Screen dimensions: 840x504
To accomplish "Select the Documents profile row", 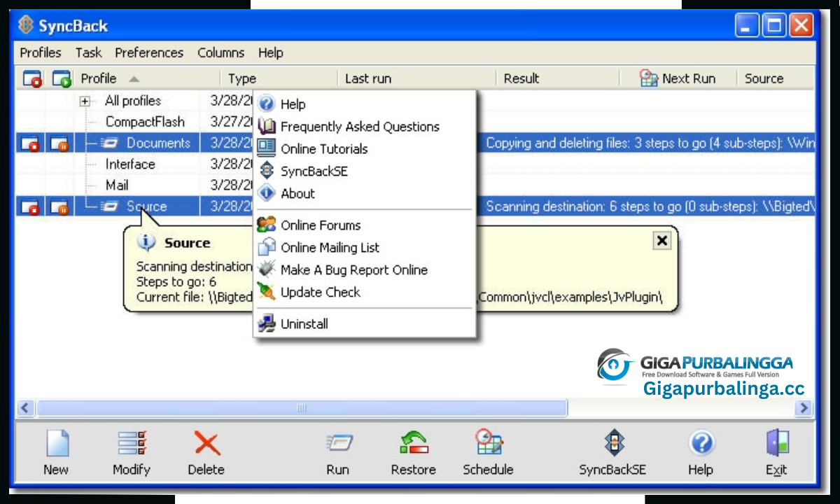I will pos(158,143).
